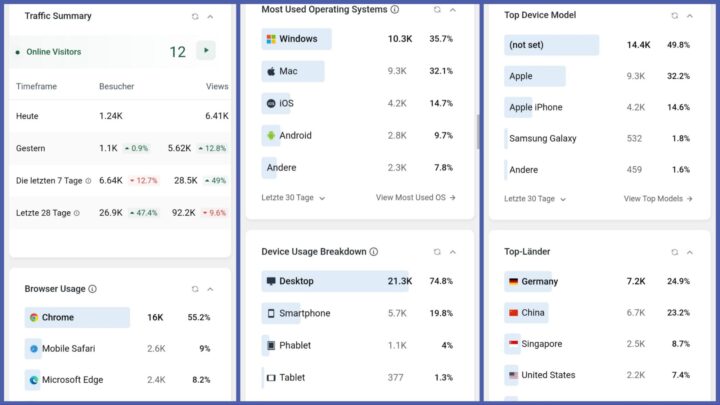Open the View Top Models link

[657, 199]
